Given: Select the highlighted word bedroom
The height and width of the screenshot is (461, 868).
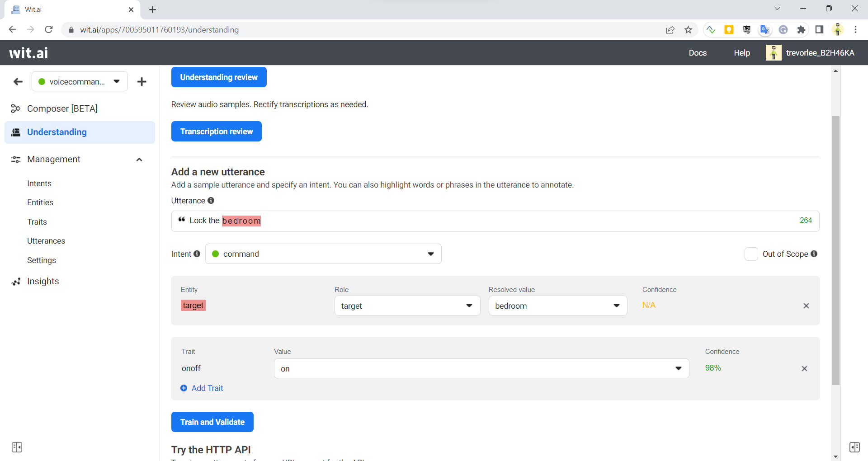Looking at the screenshot, I should pos(241,221).
